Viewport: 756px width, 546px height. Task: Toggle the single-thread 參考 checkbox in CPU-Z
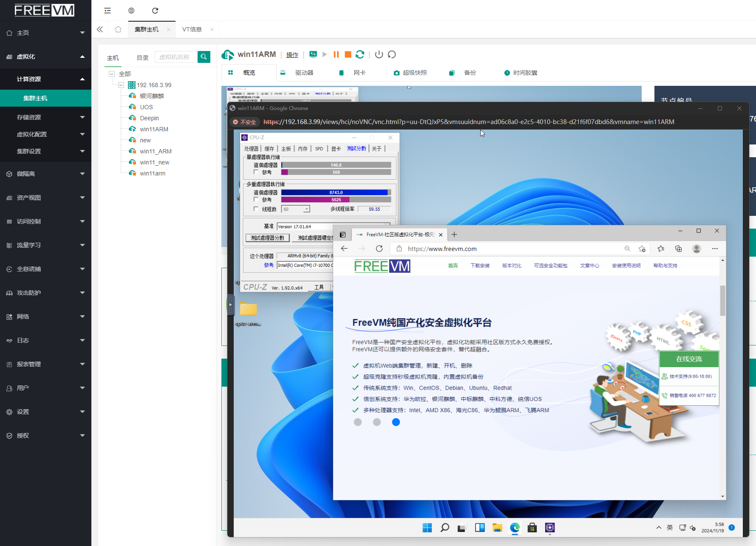click(x=256, y=172)
